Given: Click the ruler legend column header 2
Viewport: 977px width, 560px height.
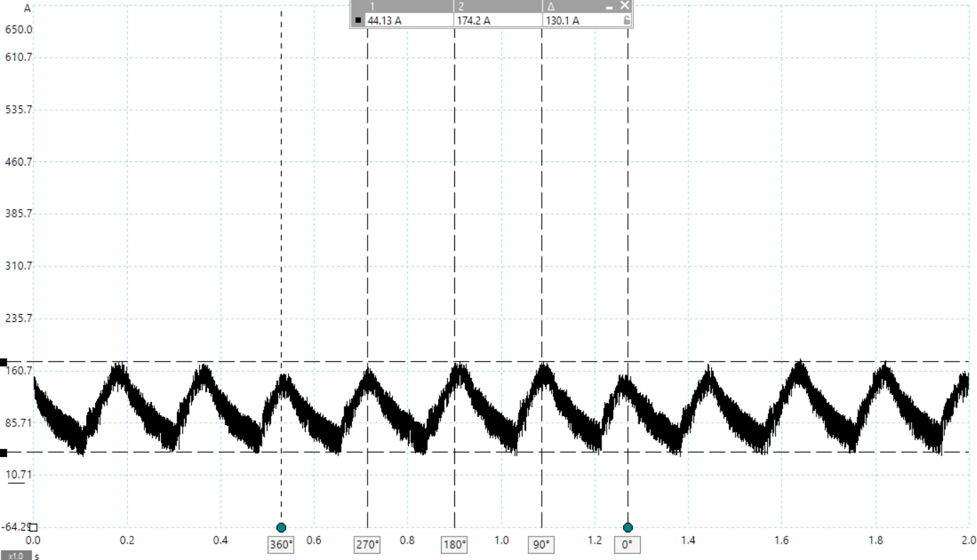Looking at the screenshot, I should pyautogui.click(x=461, y=6).
